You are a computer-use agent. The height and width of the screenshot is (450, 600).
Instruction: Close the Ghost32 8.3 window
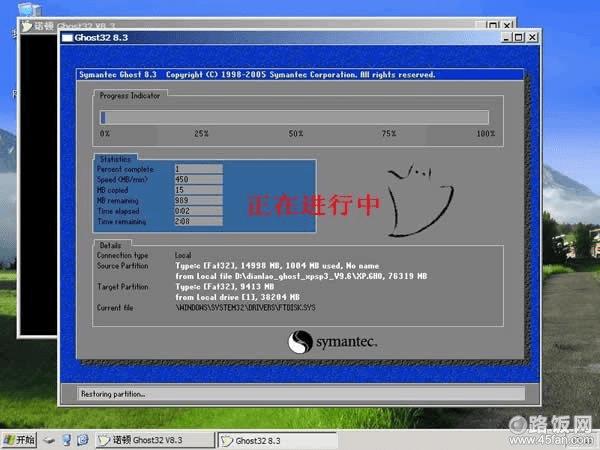532,37
